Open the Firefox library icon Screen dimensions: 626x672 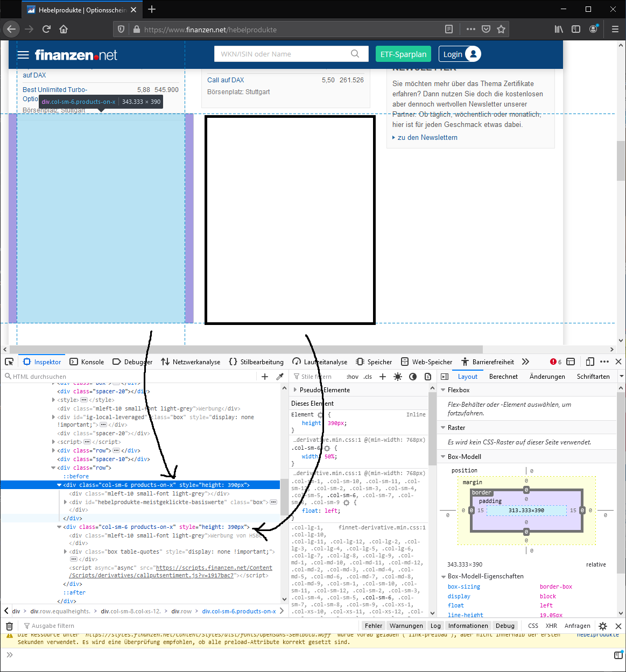(559, 29)
